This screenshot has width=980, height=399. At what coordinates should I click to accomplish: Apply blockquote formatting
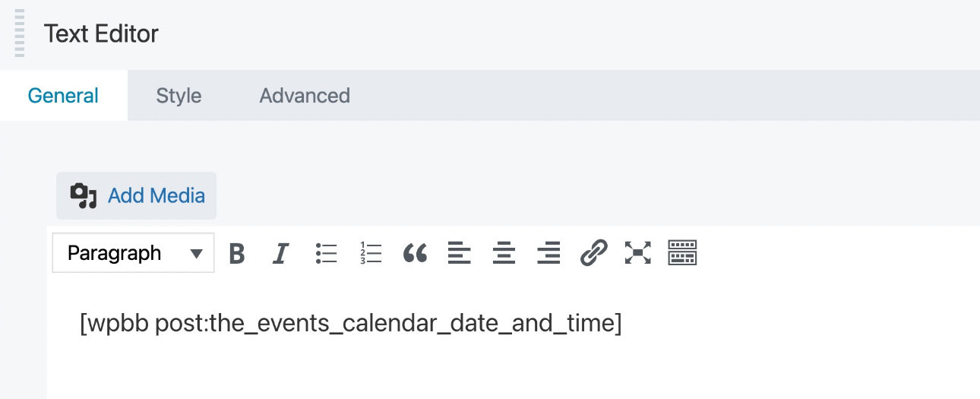(x=415, y=253)
